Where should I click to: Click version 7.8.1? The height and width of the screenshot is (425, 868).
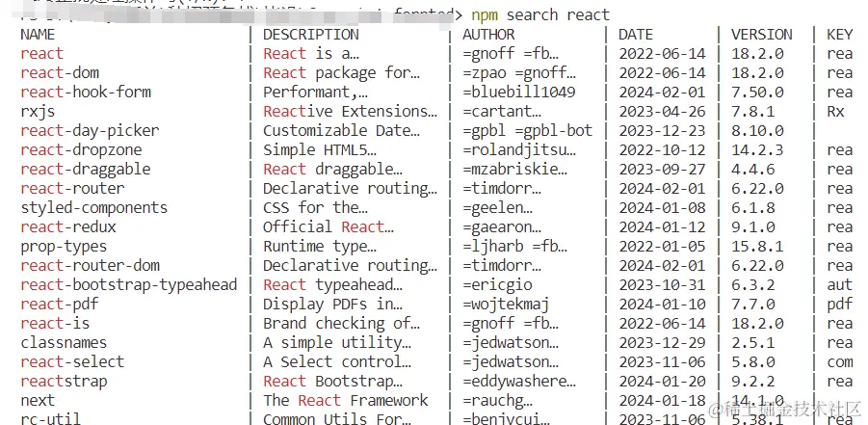(x=752, y=112)
